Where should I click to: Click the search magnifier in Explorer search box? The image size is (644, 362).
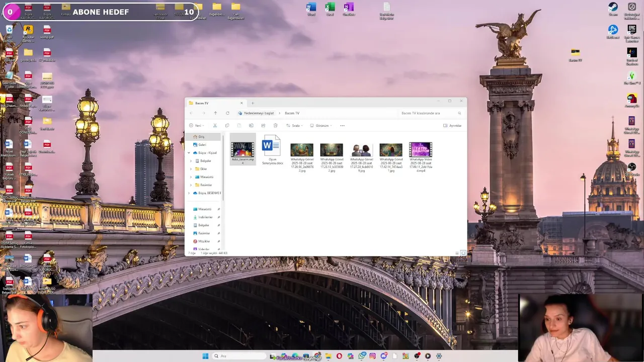[x=459, y=113]
